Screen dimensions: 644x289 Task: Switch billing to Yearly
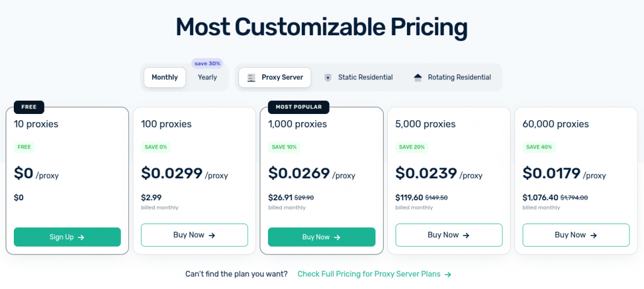(208, 77)
